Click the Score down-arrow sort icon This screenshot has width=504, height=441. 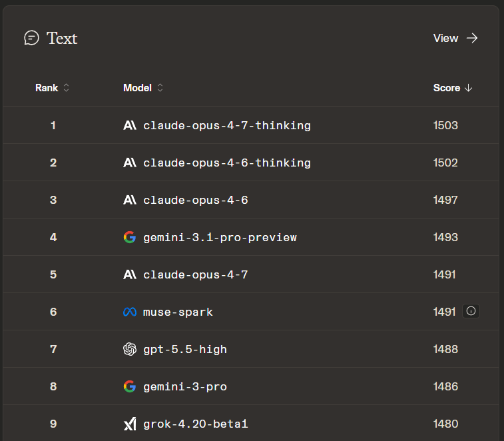(x=468, y=88)
